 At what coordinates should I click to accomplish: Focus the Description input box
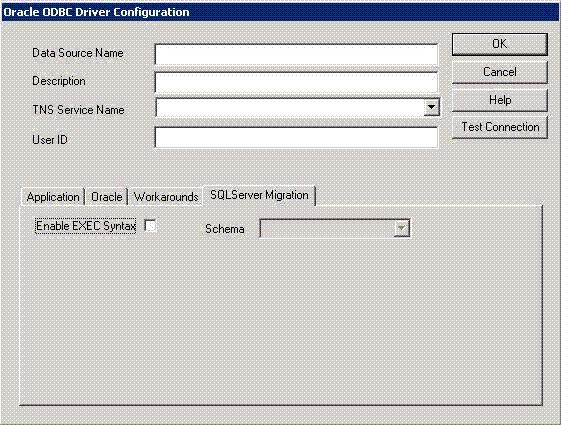pyautogui.click(x=296, y=82)
